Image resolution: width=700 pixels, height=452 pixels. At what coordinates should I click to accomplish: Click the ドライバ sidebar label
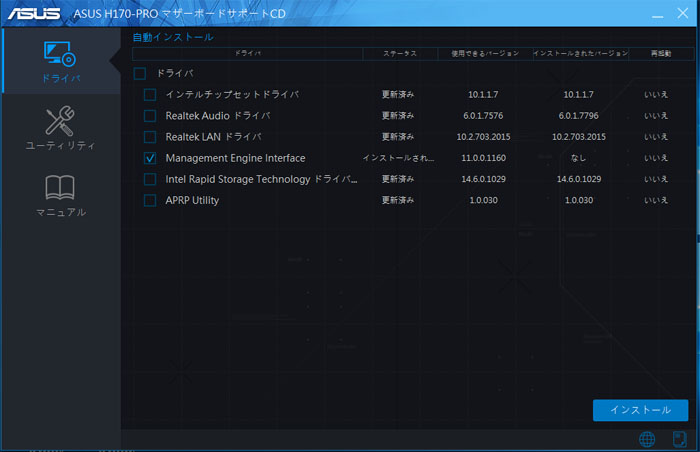(61, 79)
